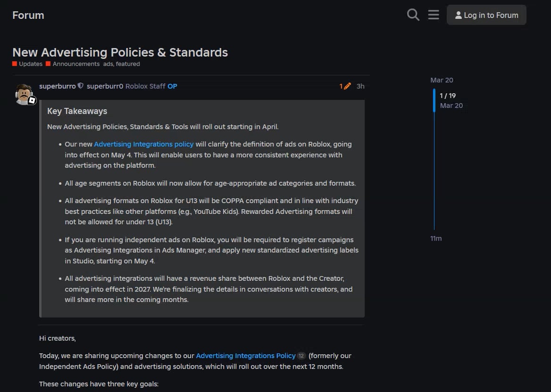
Task: Click the 1 / 19 post position indicator
Action: pos(448,96)
